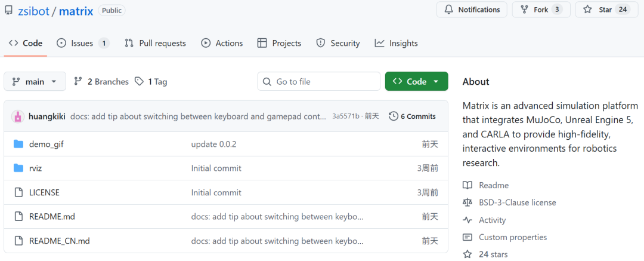Expand the green Code dropdown
The image size is (644, 261).
416,81
